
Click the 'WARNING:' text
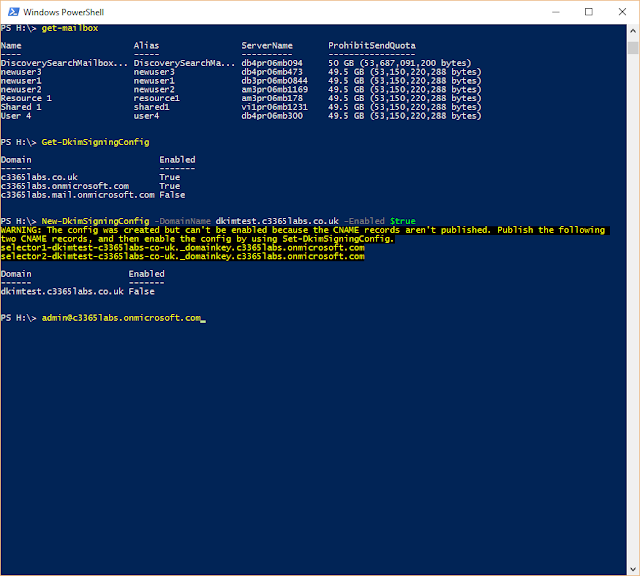click(21, 230)
